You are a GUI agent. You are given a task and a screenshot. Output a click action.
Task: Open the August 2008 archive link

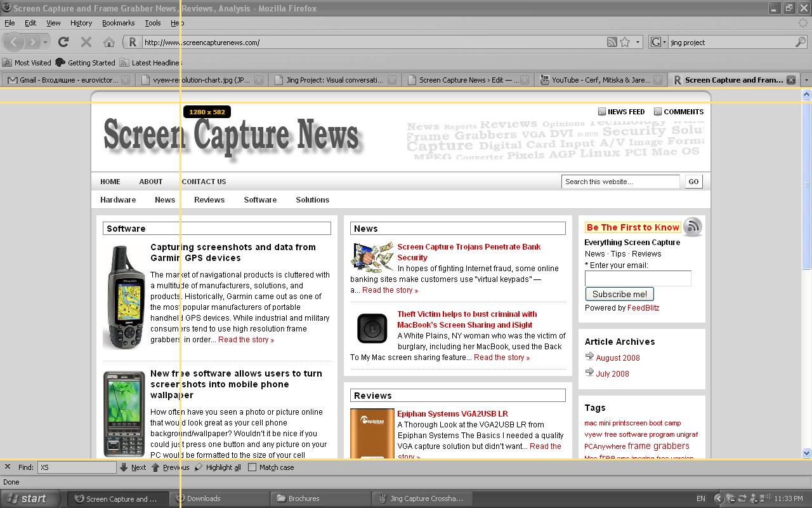point(617,358)
